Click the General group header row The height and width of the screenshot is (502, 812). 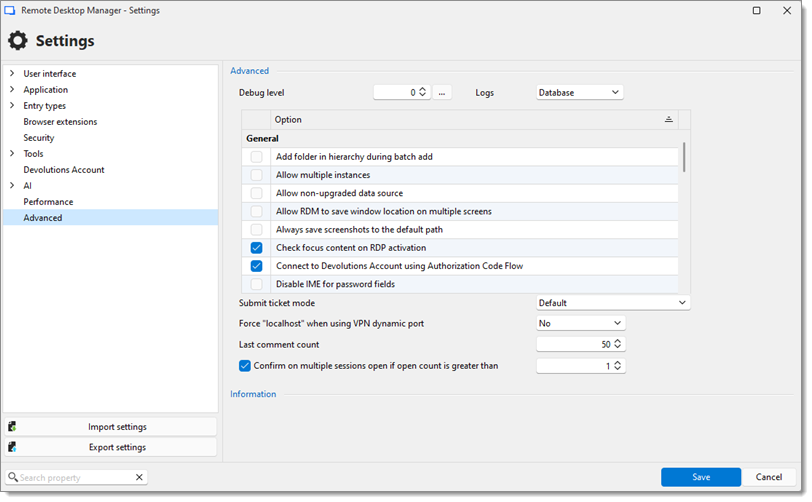pos(460,138)
